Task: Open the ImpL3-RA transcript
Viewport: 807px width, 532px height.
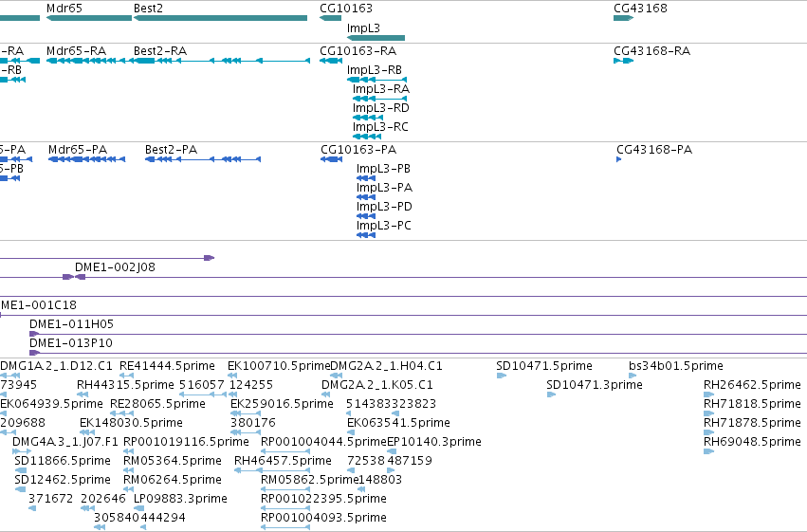Action: click(x=381, y=89)
